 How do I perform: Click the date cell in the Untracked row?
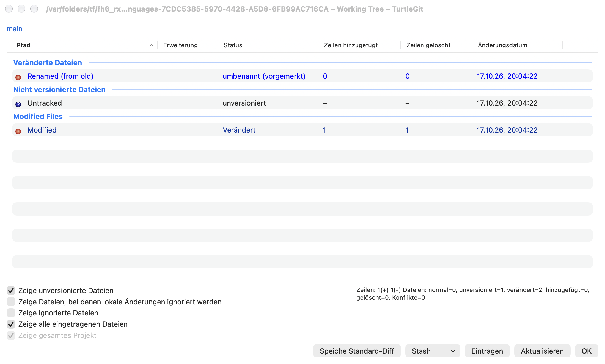pos(507,103)
